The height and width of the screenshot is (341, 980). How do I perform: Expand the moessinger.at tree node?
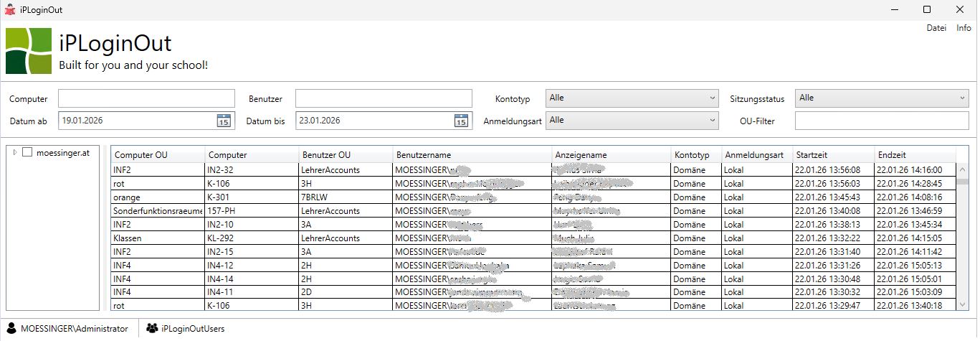[x=15, y=152]
